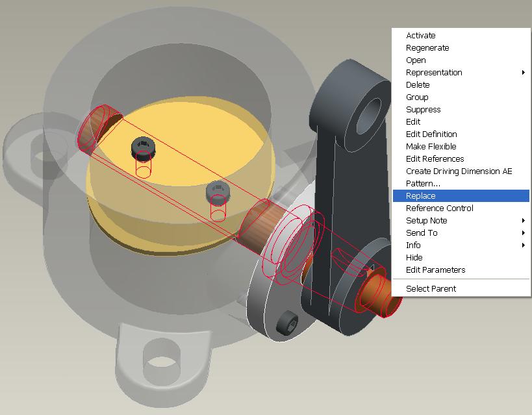Viewport: 532px width, 415px height.
Task: Click the highlighted Replace entry
Action: click(x=461, y=195)
